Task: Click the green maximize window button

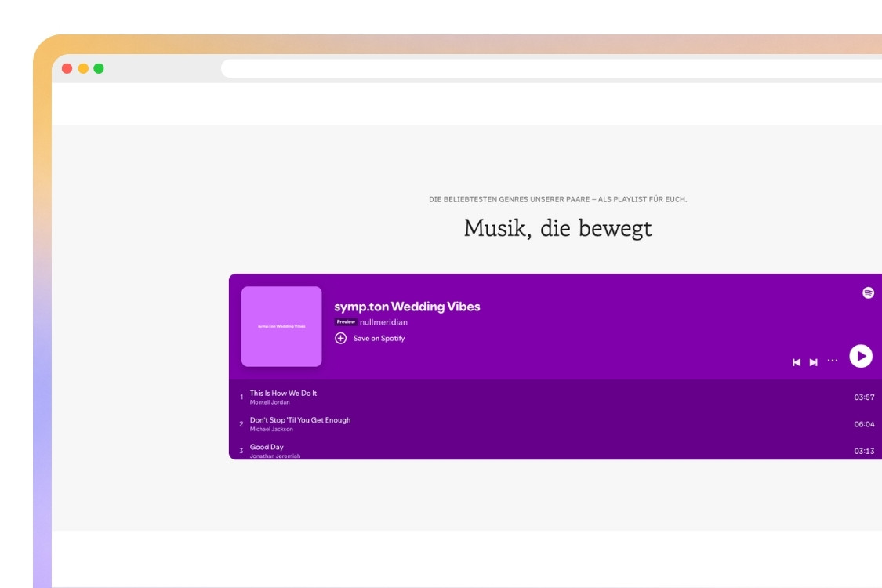Action: pos(99,69)
